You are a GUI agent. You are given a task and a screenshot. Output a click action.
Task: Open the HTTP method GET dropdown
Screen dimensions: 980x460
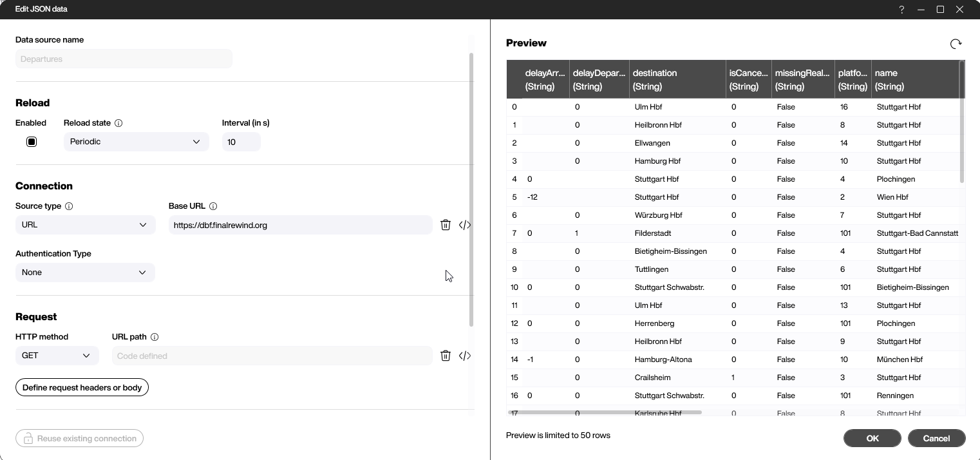coord(57,356)
